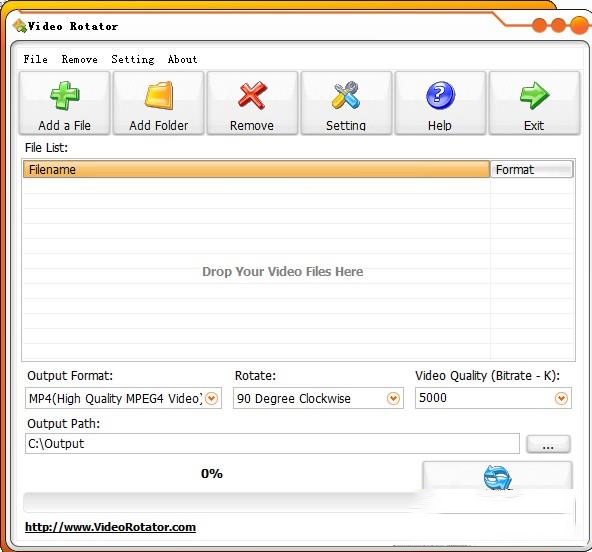Expand the Output Format dropdown
This screenshot has width=592, height=552.
click(x=211, y=398)
